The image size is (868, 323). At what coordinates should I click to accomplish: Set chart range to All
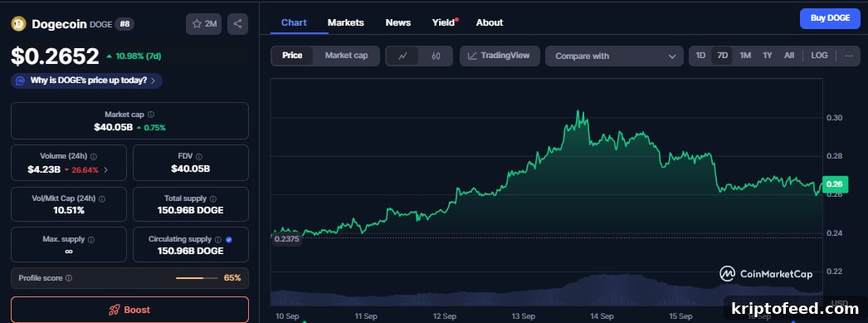[x=789, y=56]
